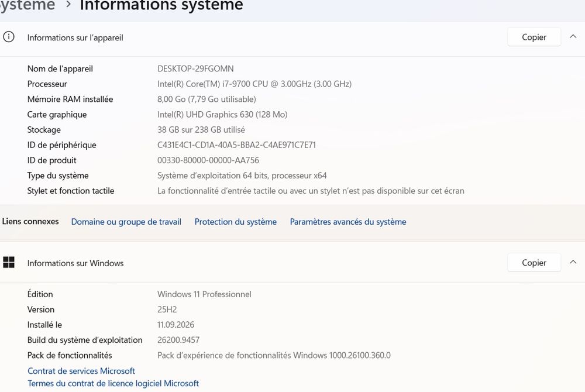Screen dimensions: 585x392
Task: Open Domaine ou groupe de travail link
Action: tap(126, 222)
